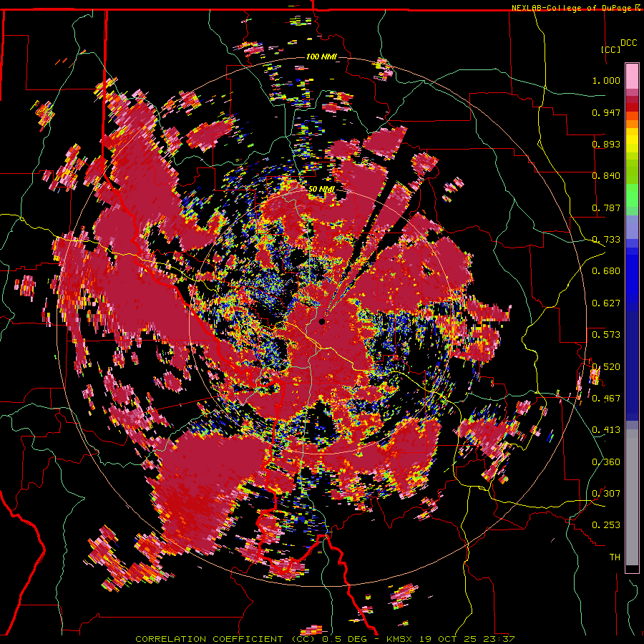
Task: Select the 0.787 scale value
Action: point(606,208)
